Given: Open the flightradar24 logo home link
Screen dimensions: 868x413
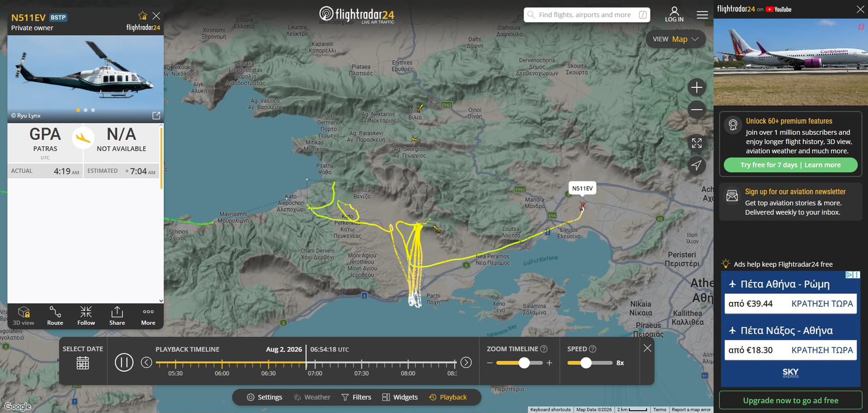Looking at the screenshot, I should [356, 15].
